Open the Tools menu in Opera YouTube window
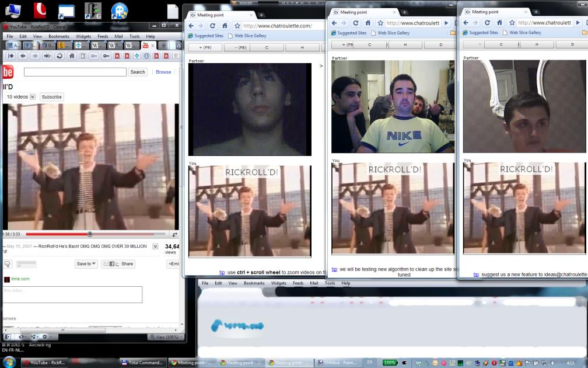 [x=135, y=36]
